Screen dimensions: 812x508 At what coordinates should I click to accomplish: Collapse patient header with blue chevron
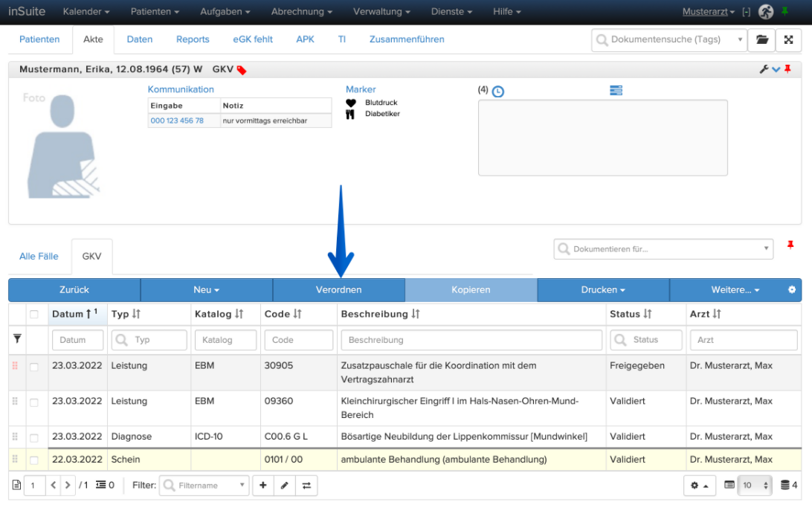tap(776, 69)
